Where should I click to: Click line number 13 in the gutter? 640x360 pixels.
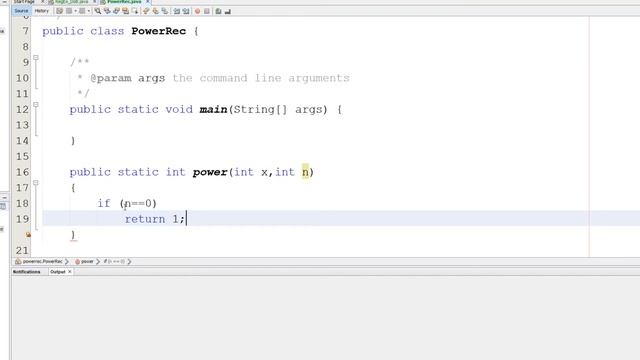click(x=22, y=125)
